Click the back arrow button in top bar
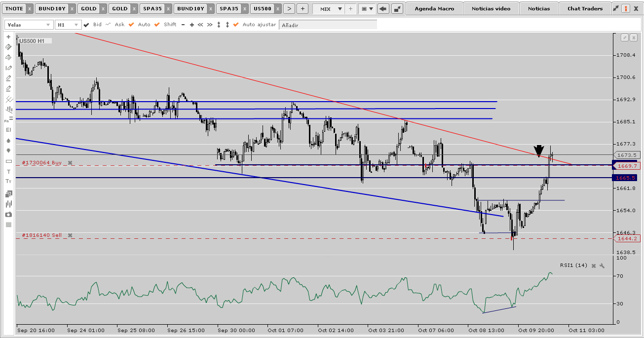The width and height of the screenshot is (644, 338). [x=383, y=9]
